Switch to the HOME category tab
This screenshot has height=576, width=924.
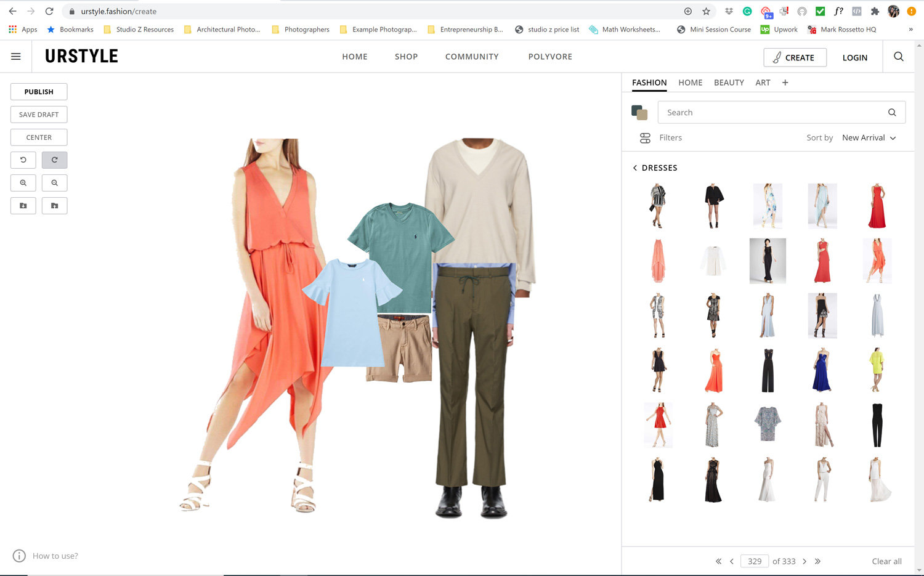(691, 83)
